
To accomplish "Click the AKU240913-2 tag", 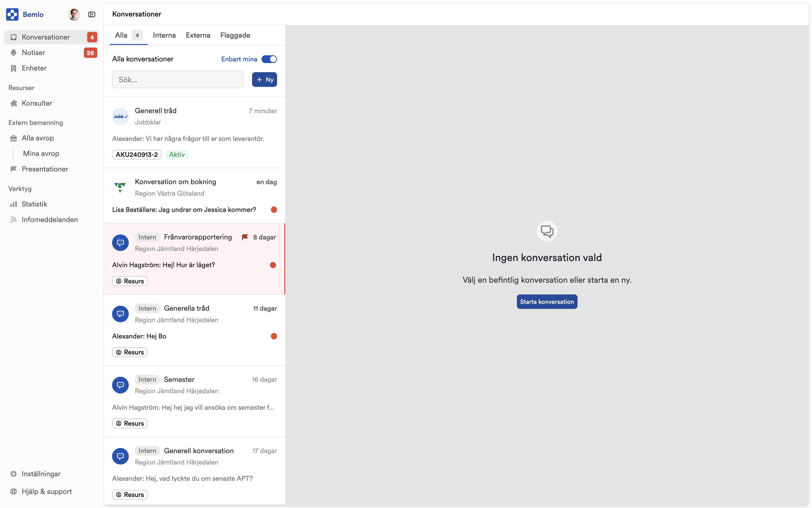I will click(x=137, y=155).
